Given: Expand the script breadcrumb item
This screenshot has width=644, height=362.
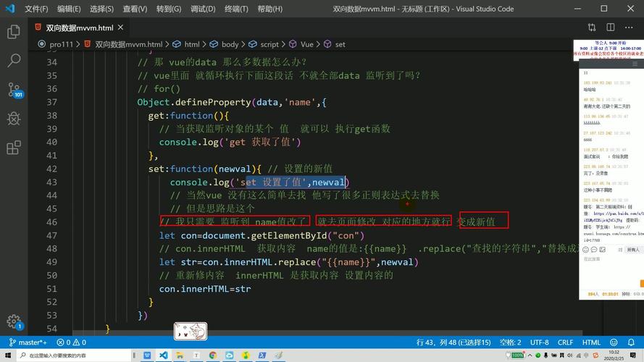Looking at the screenshot, I should tap(269, 44).
